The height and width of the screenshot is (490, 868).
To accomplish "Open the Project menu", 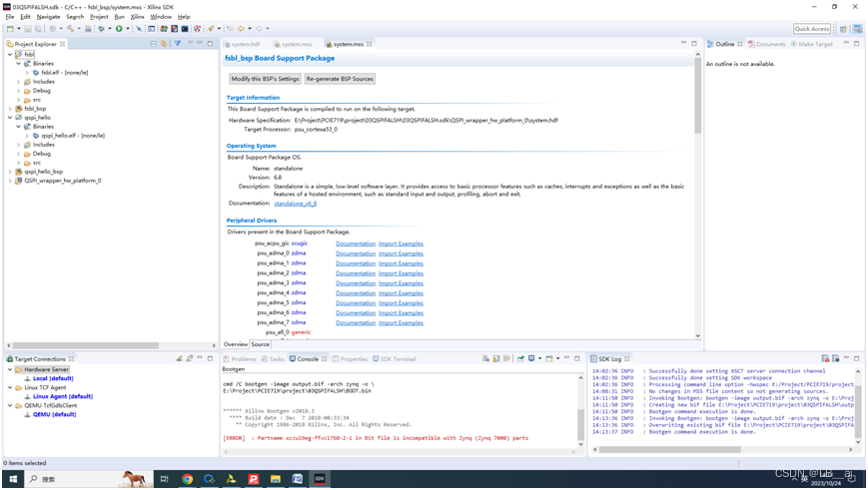I will click(99, 17).
